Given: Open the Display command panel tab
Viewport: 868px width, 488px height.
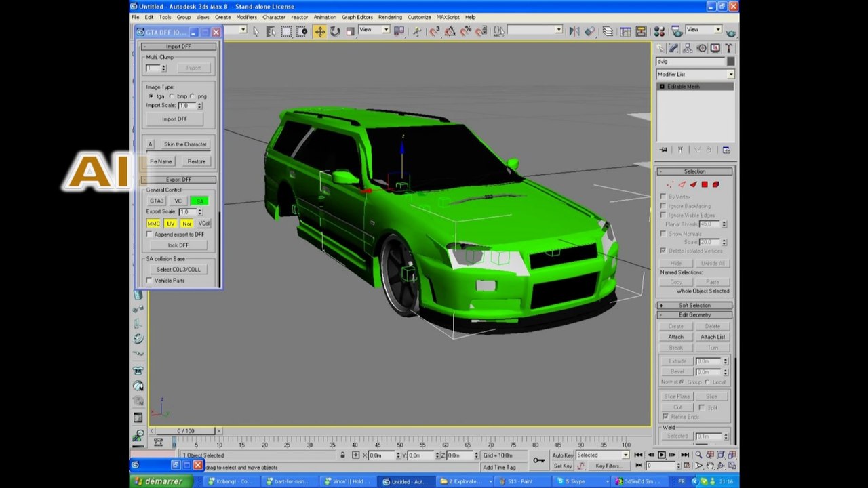Looking at the screenshot, I should pos(715,48).
